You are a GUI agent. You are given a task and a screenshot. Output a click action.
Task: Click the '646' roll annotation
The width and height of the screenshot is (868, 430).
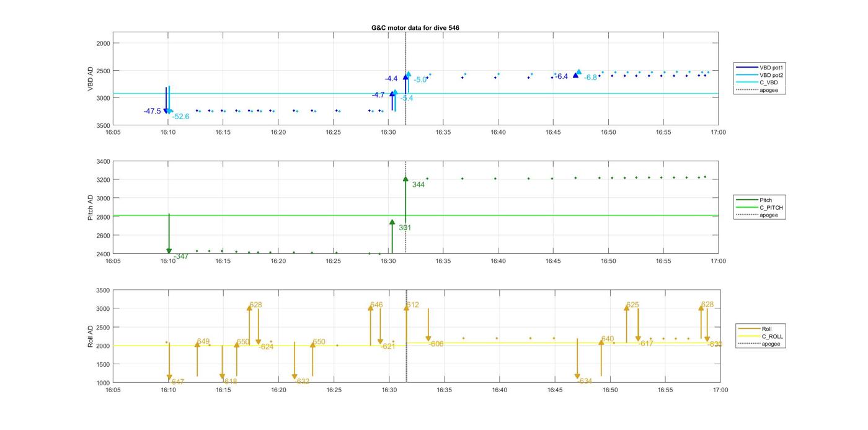coord(376,305)
